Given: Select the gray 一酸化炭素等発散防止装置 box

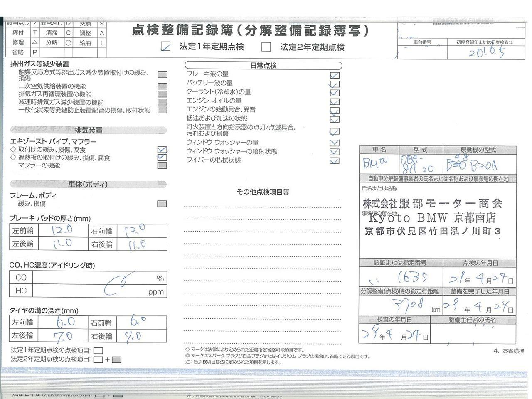Looking at the screenshot, I should click(163, 110).
